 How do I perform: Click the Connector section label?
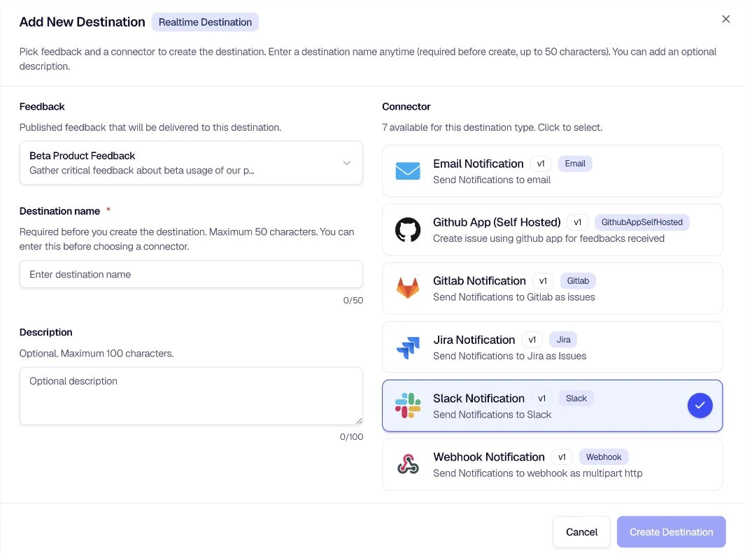(406, 106)
